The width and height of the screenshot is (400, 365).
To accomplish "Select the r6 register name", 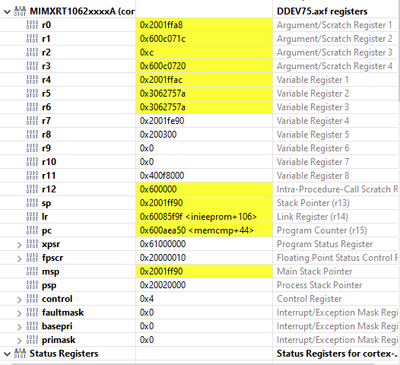I will (47, 107).
